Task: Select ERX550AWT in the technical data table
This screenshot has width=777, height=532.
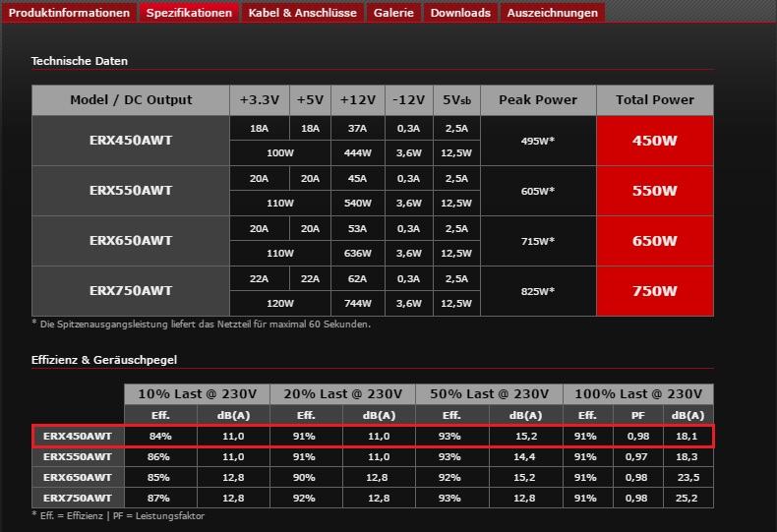Action: click(x=131, y=191)
